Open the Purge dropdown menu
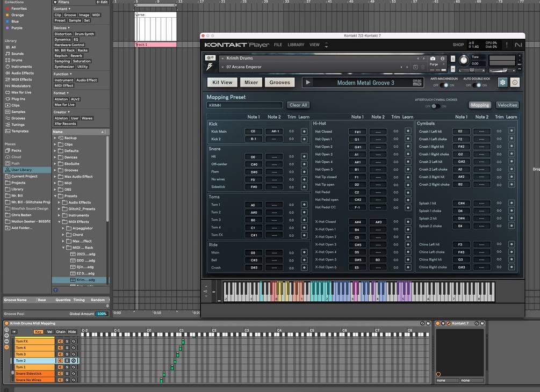 click(436, 64)
